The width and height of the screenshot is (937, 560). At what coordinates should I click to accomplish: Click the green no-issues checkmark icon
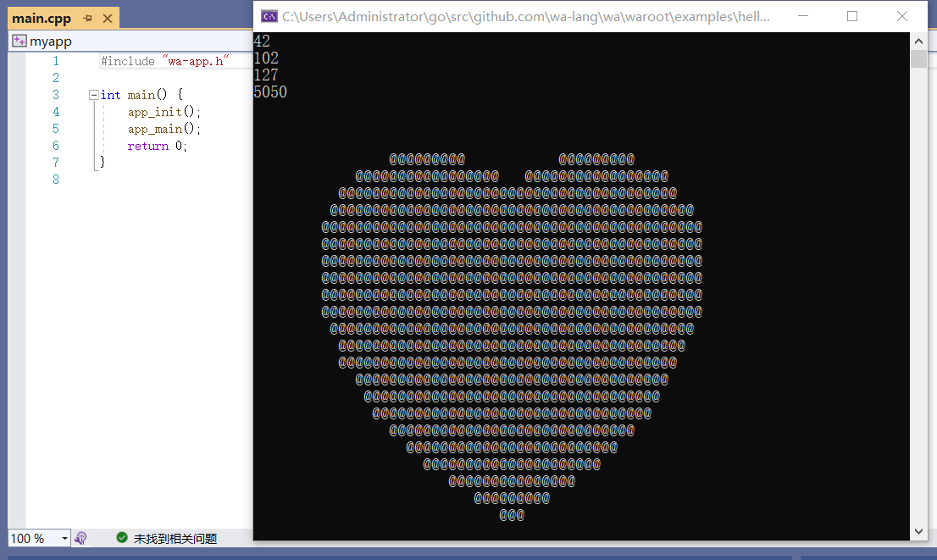click(x=122, y=538)
